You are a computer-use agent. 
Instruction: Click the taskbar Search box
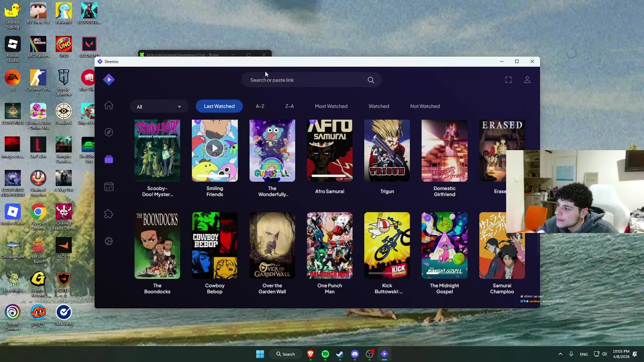click(285, 354)
